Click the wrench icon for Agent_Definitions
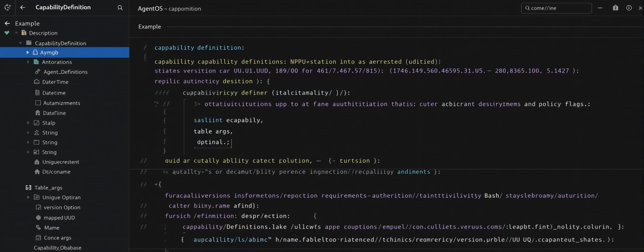Screen dimensions: 644x252 (37, 72)
